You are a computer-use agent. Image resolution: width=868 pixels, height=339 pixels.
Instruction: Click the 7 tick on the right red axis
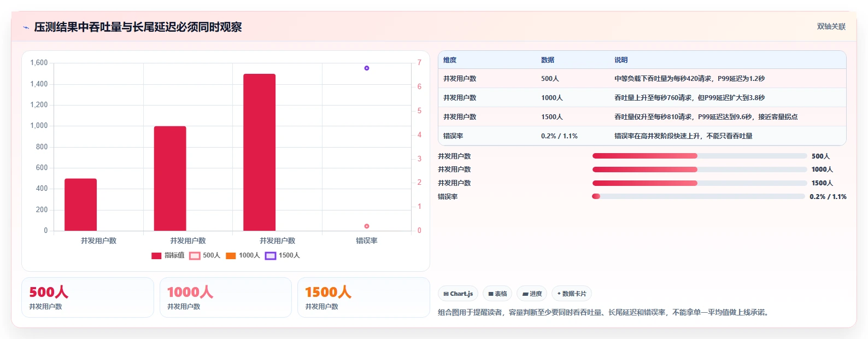[419, 63]
